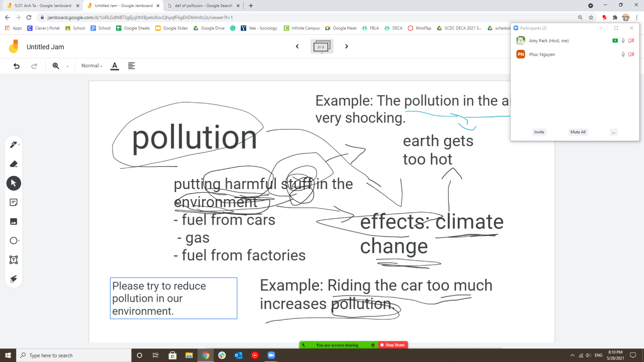Go to the next frame
Viewport: 644px width, 362px height.
(x=347, y=46)
